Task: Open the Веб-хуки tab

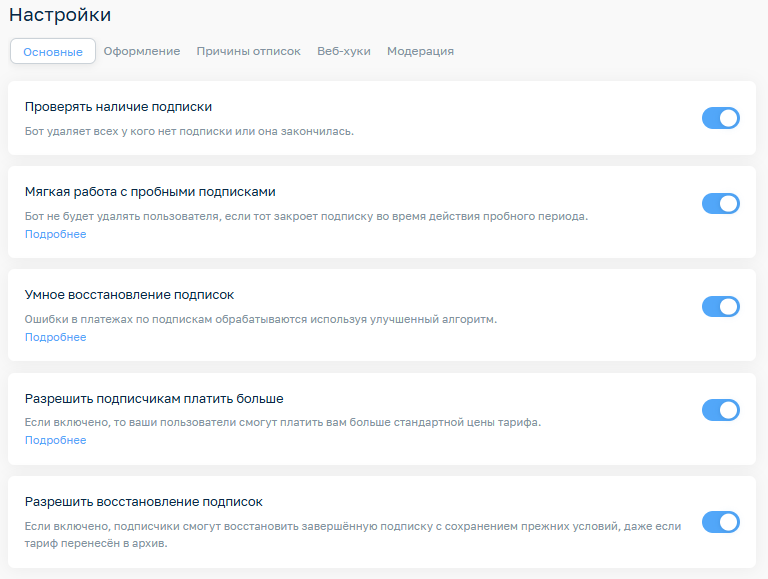Action: pyautogui.click(x=344, y=51)
